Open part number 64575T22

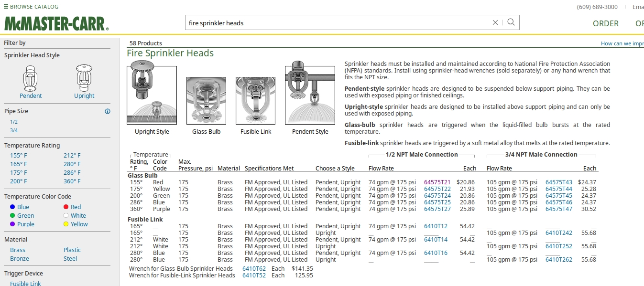(437, 189)
